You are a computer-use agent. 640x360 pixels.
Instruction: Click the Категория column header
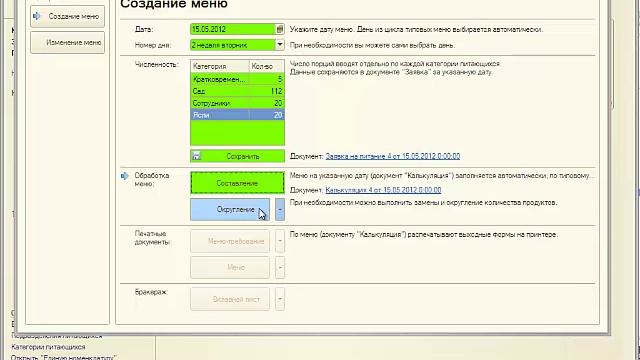pos(220,66)
